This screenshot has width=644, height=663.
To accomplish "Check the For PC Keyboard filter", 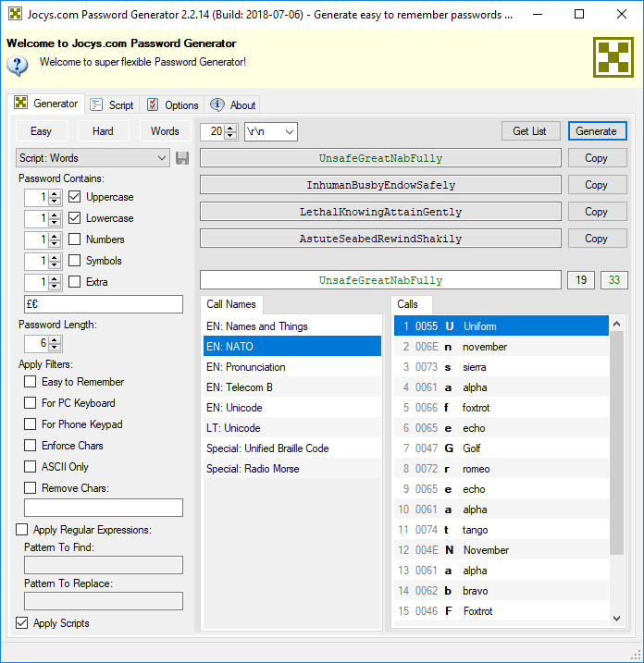I will [30, 402].
